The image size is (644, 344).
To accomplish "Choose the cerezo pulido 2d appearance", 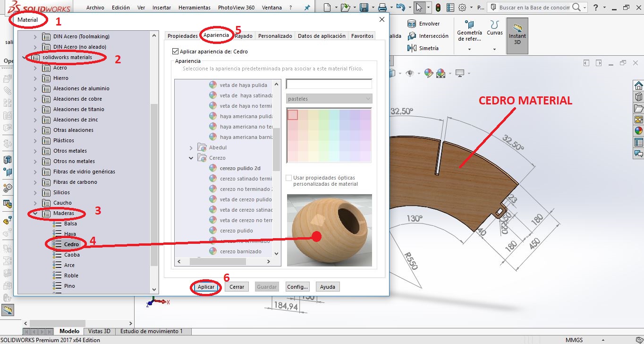I will point(240,168).
